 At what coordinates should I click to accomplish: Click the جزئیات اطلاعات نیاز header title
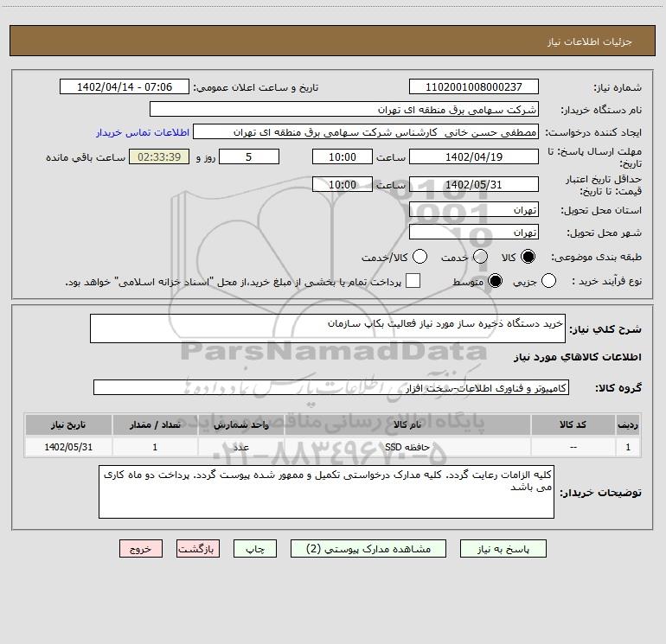589,41
